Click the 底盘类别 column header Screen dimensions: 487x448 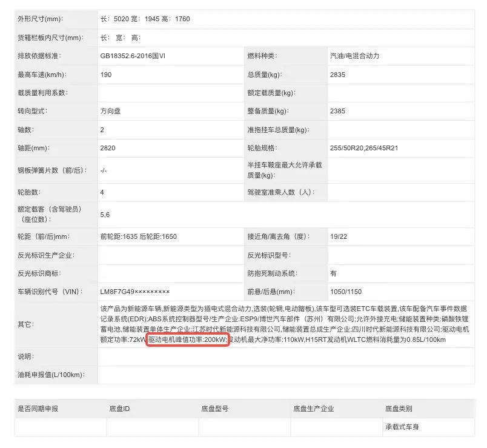(399, 409)
